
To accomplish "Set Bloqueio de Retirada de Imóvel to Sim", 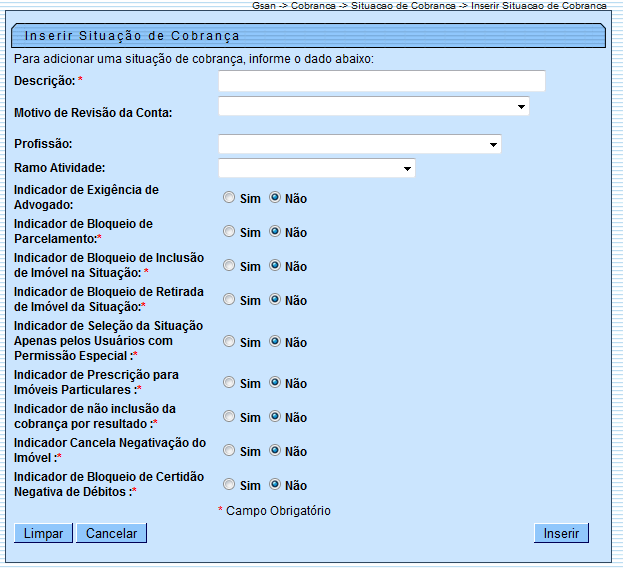I will click(229, 300).
